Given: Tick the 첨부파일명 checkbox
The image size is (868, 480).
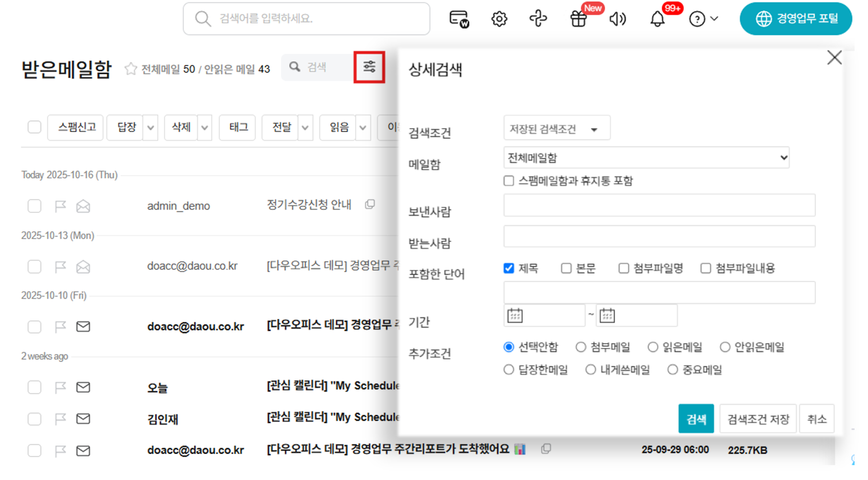Looking at the screenshot, I should pos(623,268).
